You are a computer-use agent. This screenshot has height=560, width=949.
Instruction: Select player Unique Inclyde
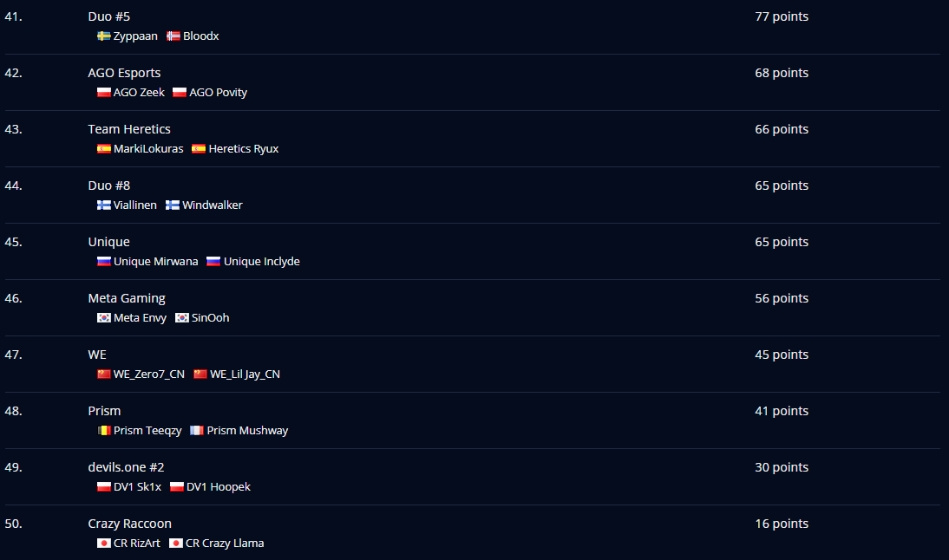261,261
